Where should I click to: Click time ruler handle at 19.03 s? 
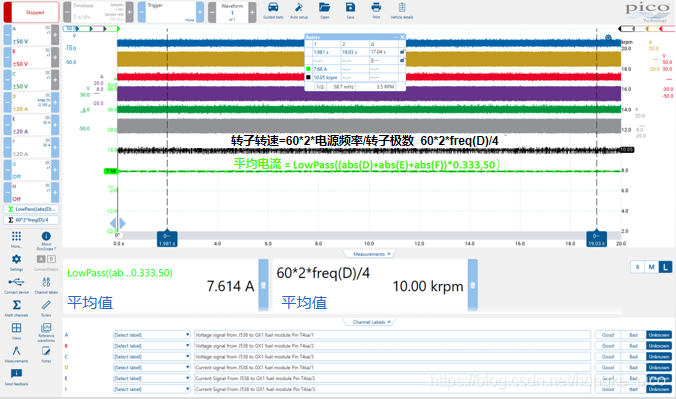(x=597, y=239)
